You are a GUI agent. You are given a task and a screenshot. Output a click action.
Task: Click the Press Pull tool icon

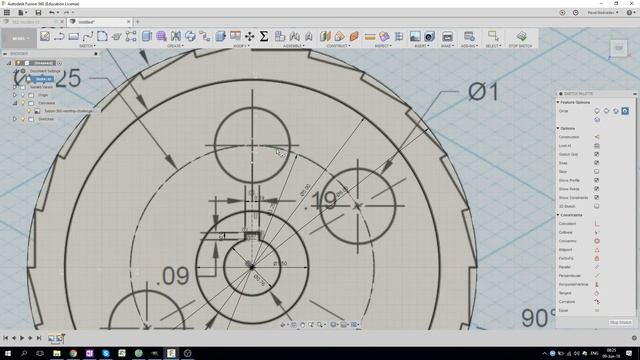click(x=221, y=36)
